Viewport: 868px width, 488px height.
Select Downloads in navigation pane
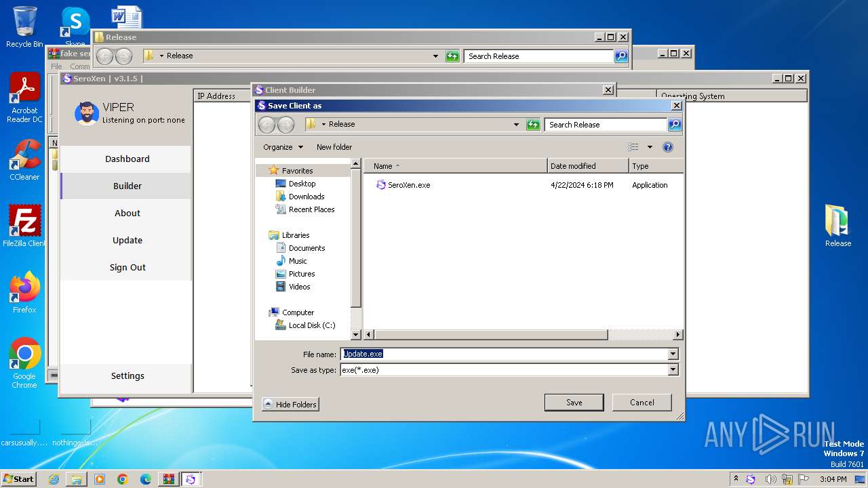click(x=307, y=197)
